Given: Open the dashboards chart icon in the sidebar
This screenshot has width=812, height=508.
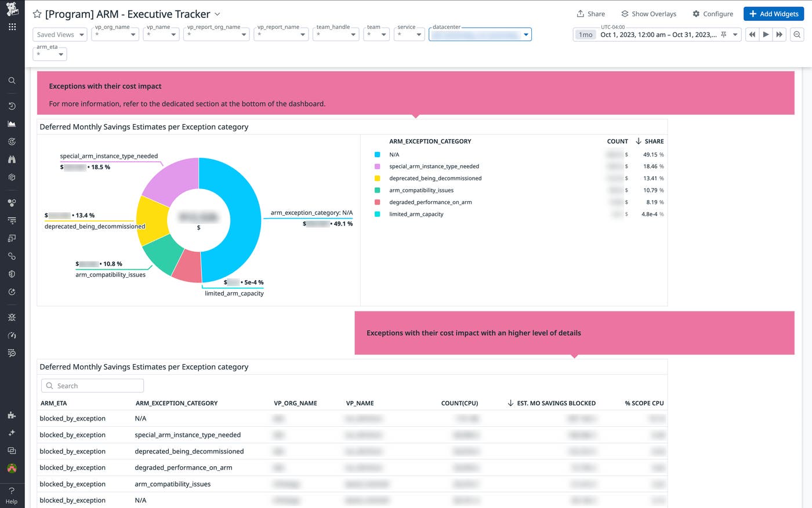Looking at the screenshot, I should pyautogui.click(x=12, y=123).
